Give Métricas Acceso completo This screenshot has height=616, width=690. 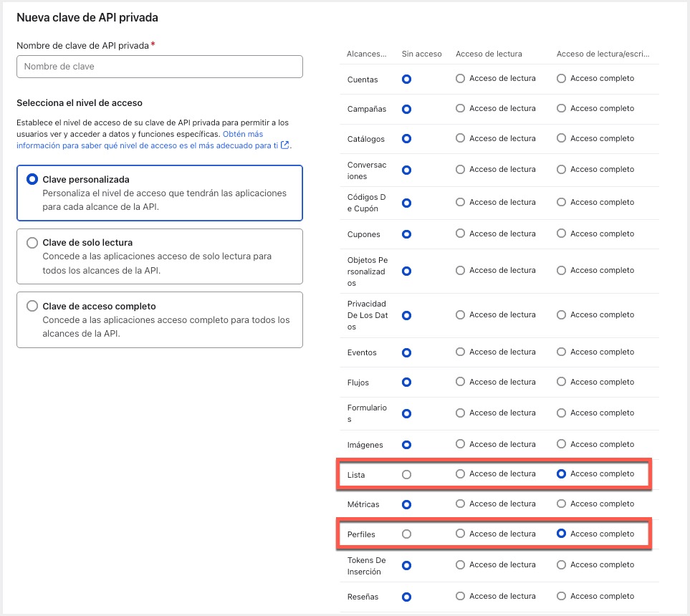coord(562,504)
